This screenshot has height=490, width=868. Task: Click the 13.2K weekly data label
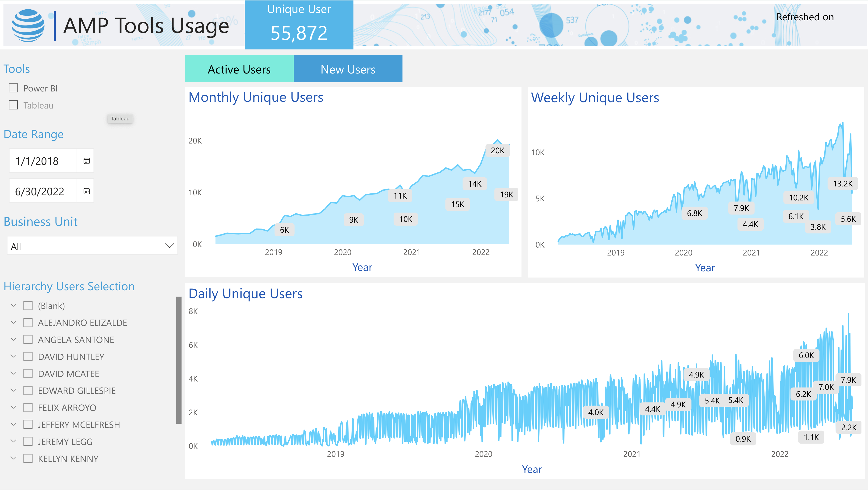(x=842, y=184)
